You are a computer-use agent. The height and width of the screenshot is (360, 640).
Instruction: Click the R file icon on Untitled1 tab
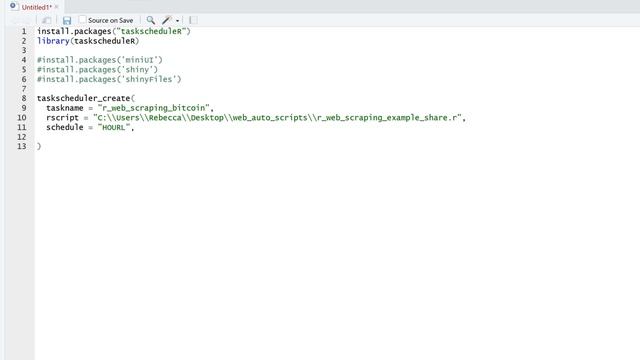point(13,6)
